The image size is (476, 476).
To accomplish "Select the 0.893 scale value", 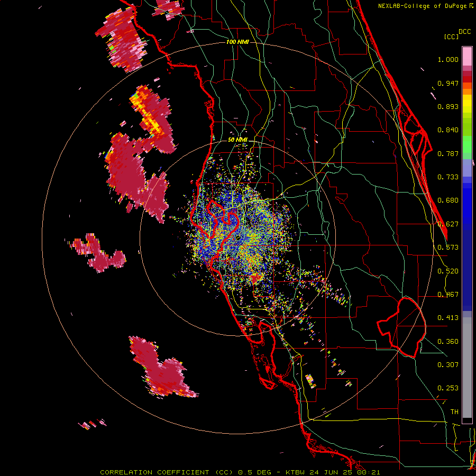I will (448, 106).
